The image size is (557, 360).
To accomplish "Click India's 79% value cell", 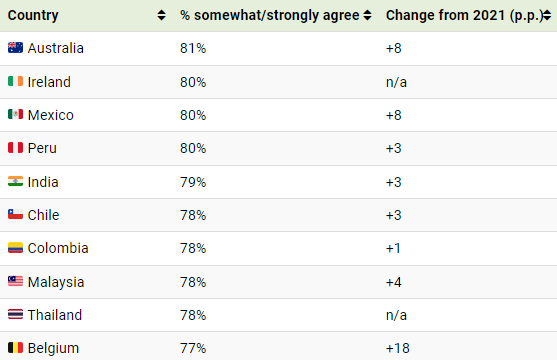I will point(193,182).
